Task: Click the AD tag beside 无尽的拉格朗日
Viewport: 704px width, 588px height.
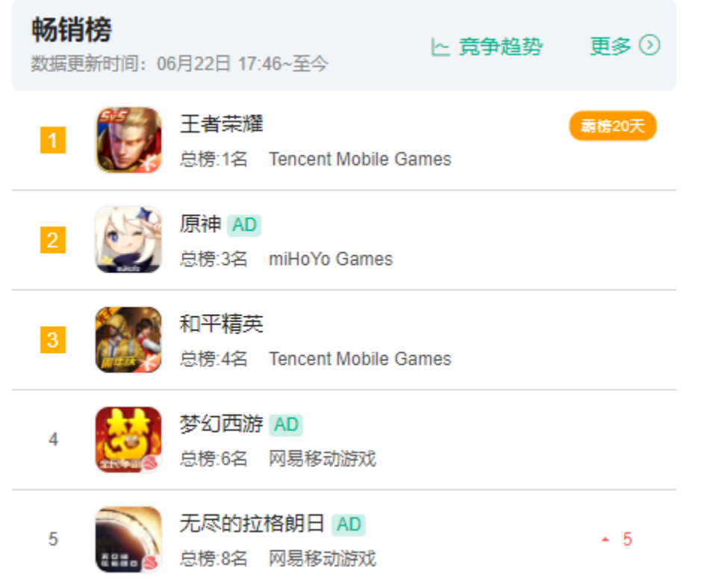Action: pyautogui.click(x=349, y=525)
